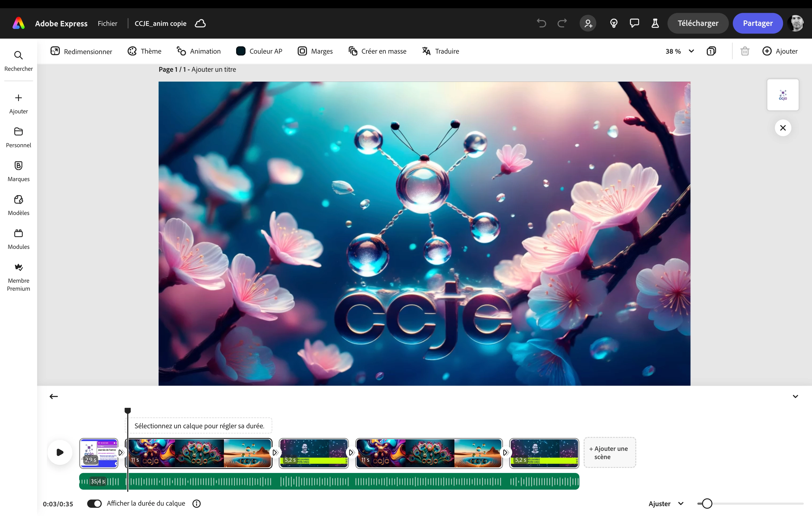Open the Fichier menu
Image resolution: width=812 pixels, height=516 pixels.
107,23
